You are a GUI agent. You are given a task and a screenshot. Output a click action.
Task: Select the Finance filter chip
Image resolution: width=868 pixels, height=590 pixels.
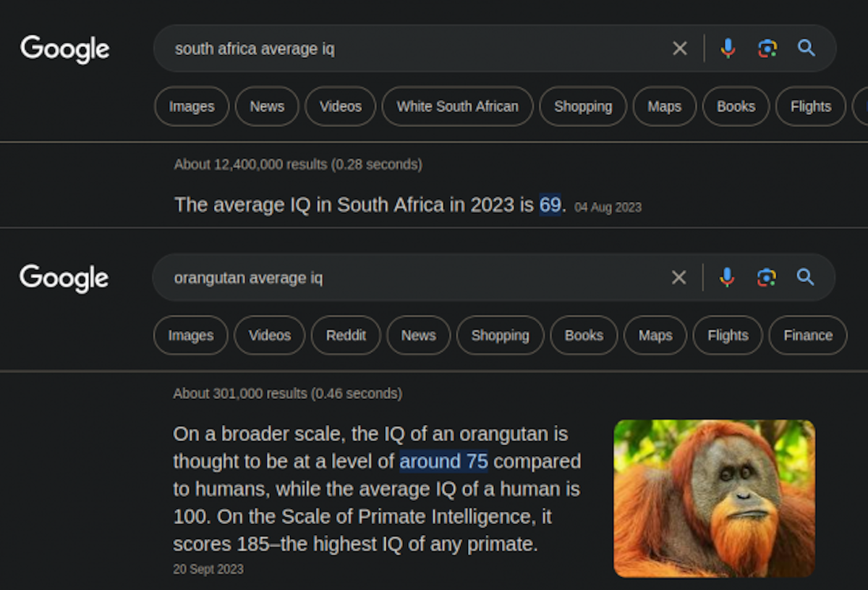pos(807,335)
